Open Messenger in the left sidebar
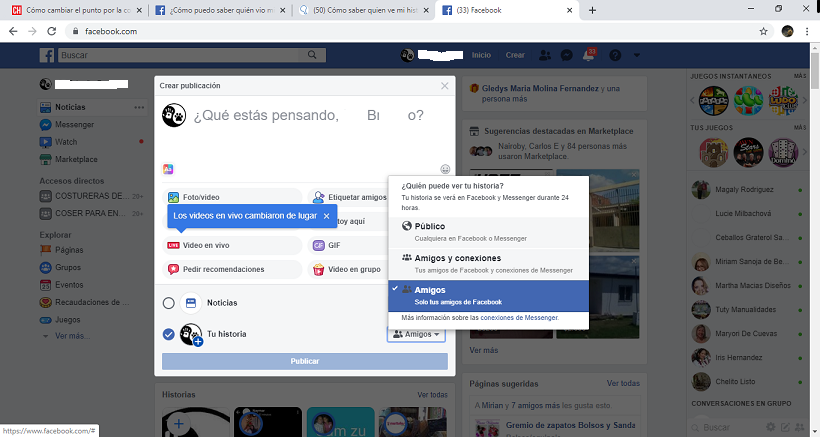The height and width of the screenshot is (437, 820). click(x=75, y=124)
